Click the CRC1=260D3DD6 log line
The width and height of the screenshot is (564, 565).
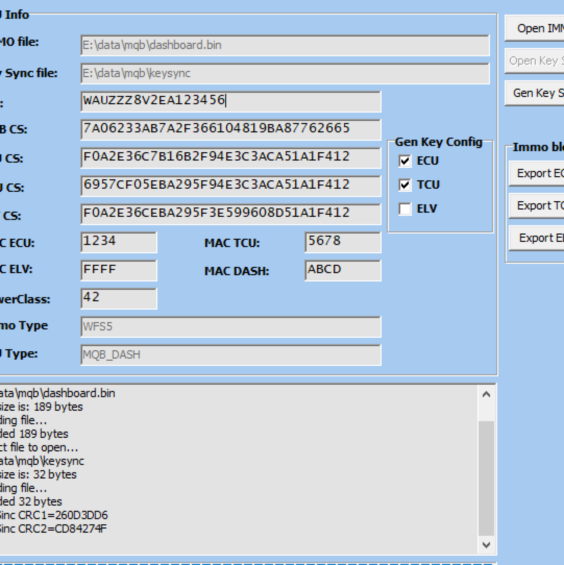54,515
